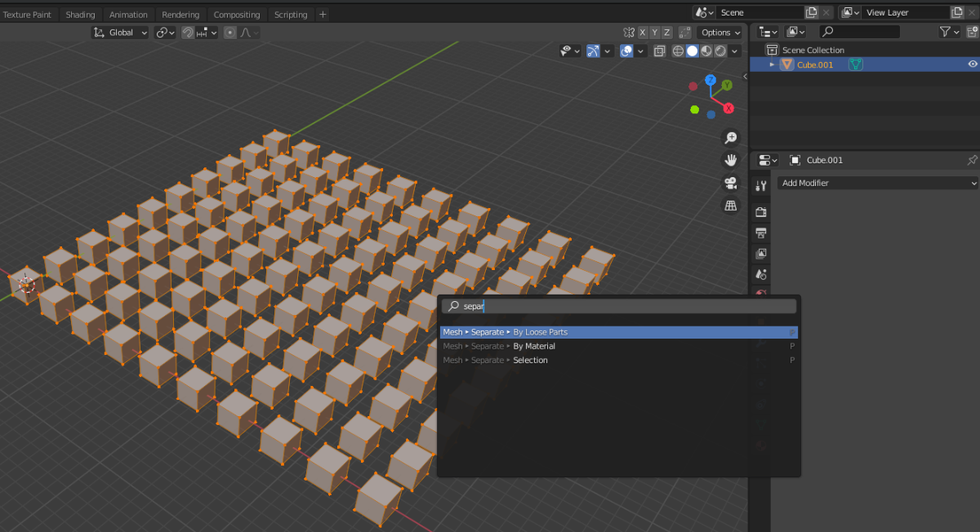
Task: Switch to wireframe viewport shading
Action: [x=678, y=51]
